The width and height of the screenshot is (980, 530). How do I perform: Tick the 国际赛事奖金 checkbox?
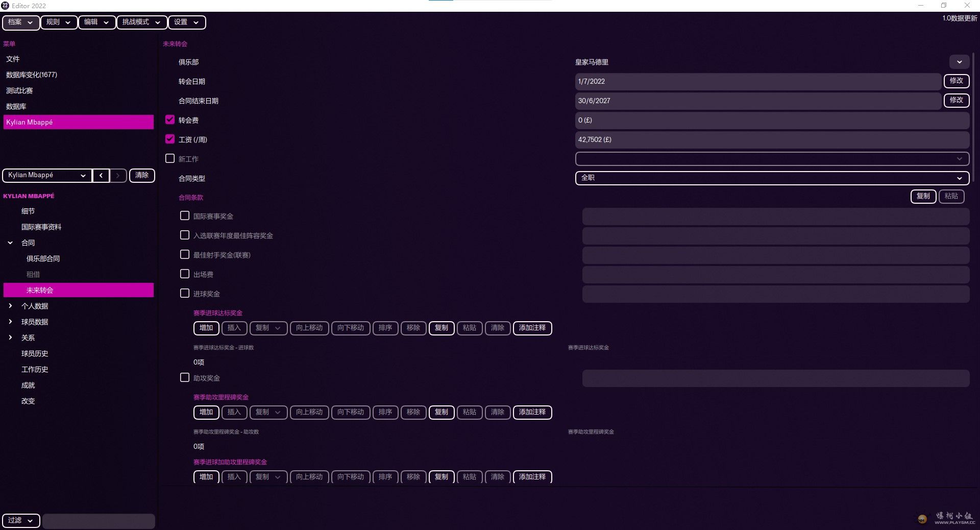click(185, 216)
